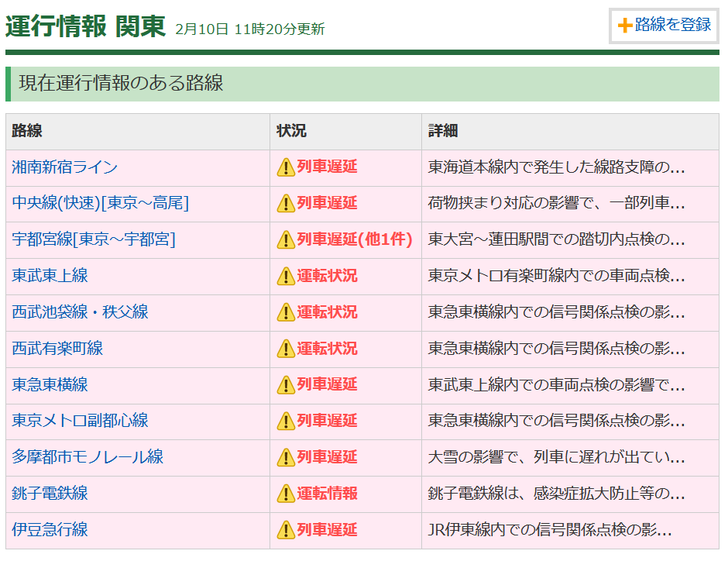Click detail text in 西武池袋線・秩父線 row
Image resolution: width=728 pixels, height=561 pixels.
[x=556, y=312]
